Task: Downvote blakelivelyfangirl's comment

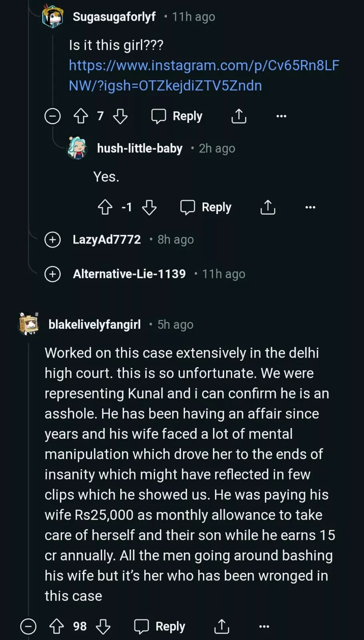Action: coord(103,626)
